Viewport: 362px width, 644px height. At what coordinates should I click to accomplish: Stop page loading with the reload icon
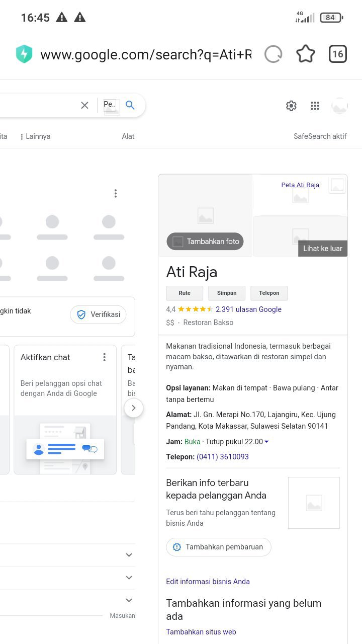pos(274,54)
